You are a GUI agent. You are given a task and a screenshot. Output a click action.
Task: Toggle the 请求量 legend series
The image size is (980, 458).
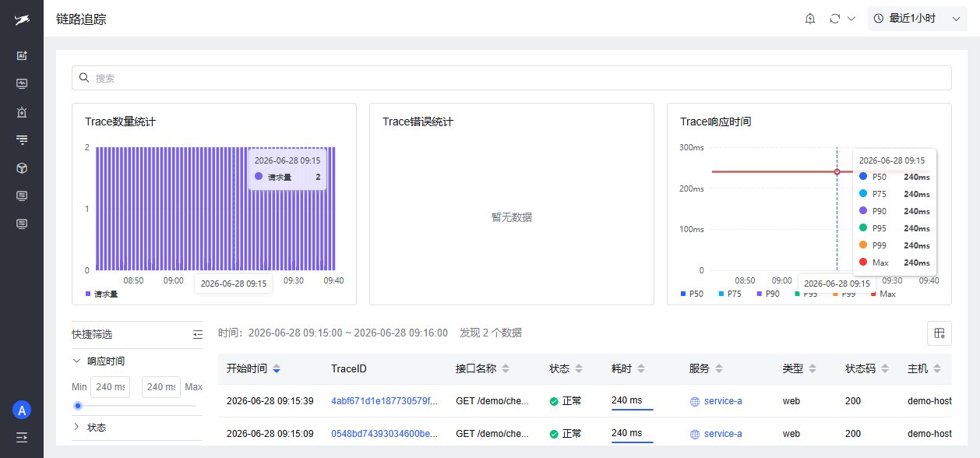pos(101,294)
